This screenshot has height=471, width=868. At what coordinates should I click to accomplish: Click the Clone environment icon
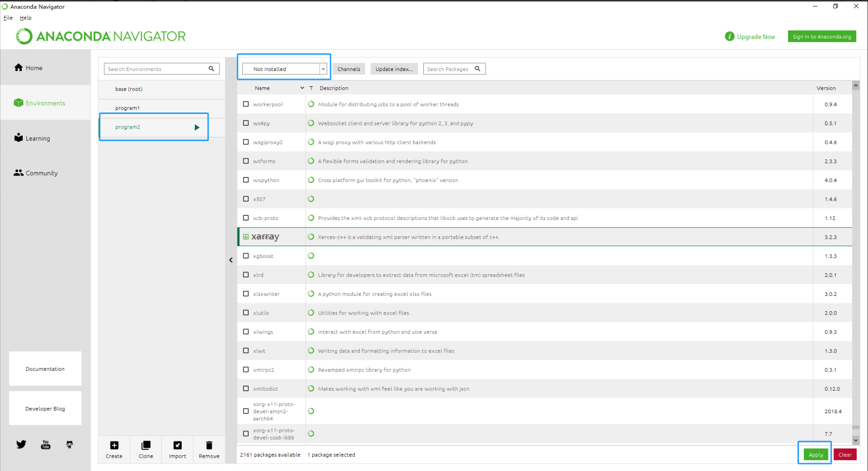(146, 445)
